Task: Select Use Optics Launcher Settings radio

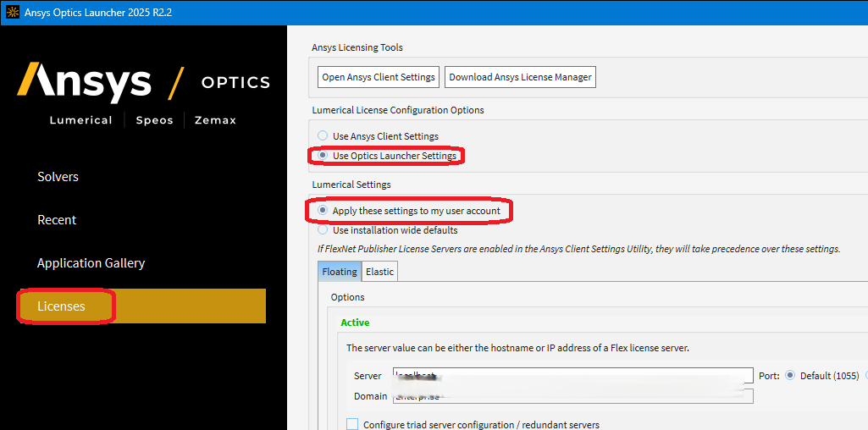Action: [x=322, y=156]
